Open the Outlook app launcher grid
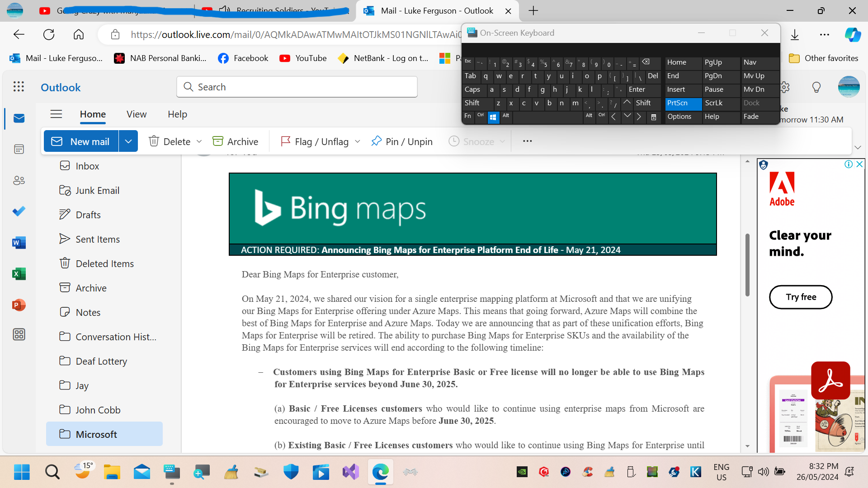 (x=19, y=87)
